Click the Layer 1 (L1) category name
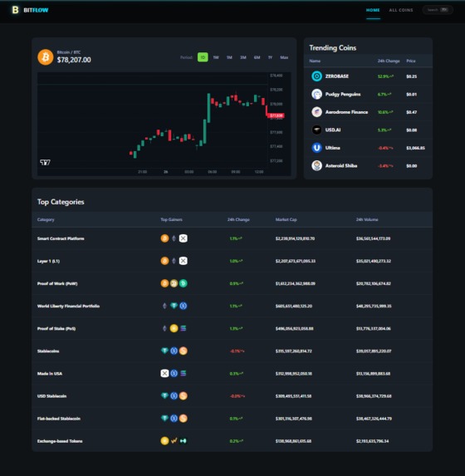465x476 pixels. pyautogui.click(x=48, y=261)
